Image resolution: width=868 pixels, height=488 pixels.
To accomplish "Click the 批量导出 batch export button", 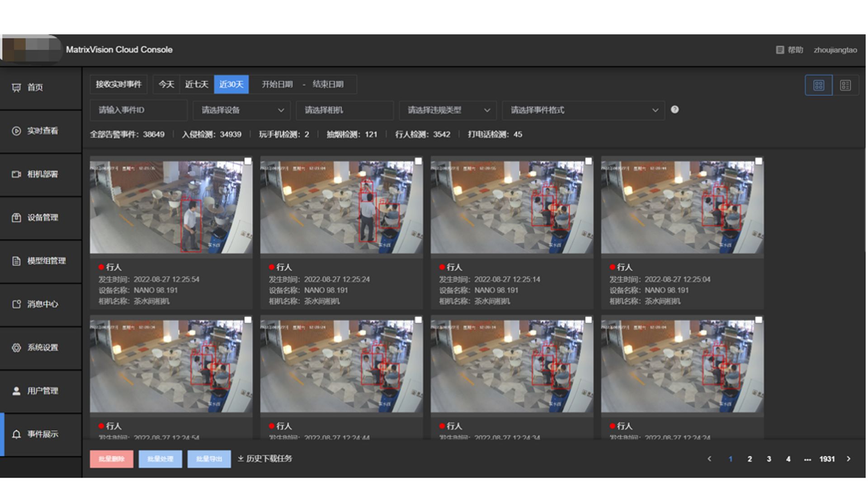I will [x=209, y=459].
